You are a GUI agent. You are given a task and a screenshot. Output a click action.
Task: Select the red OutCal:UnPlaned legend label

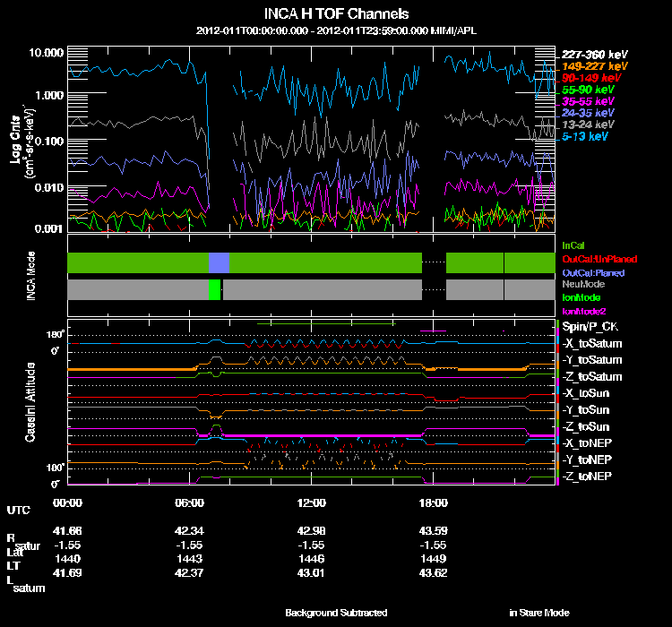pos(599,259)
